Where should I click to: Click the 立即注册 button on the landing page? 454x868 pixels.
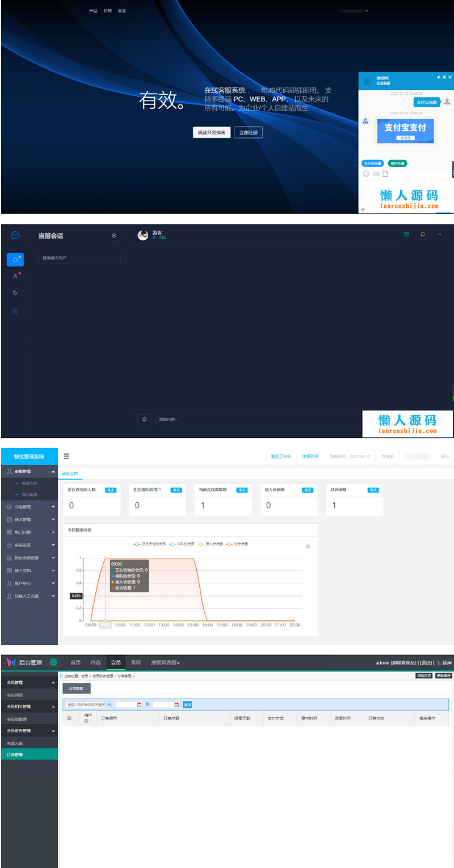(248, 132)
